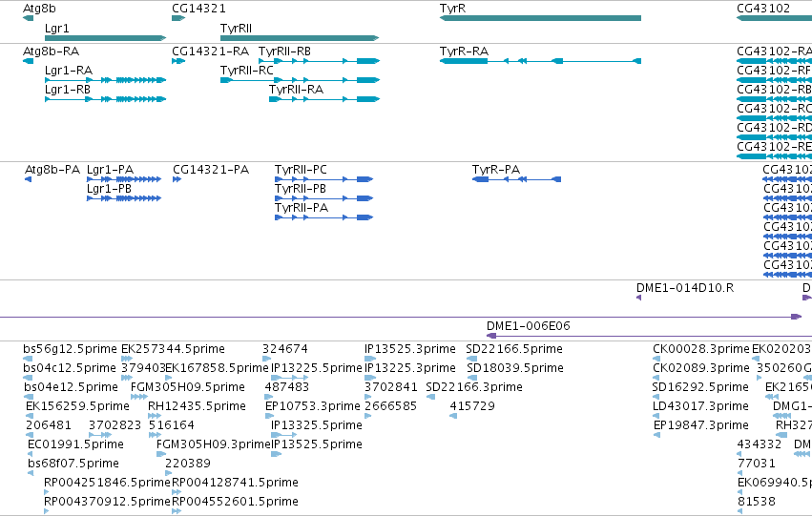Select the Lgr1-PB coding sequence label
This screenshot has height=516, width=812.
click(110, 189)
